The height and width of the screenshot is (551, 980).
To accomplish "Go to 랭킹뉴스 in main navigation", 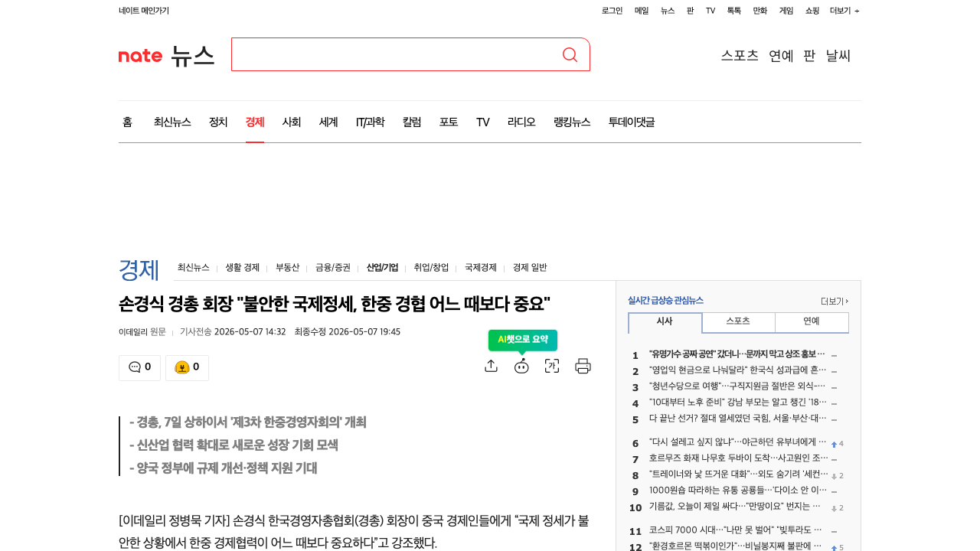I will [x=572, y=122].
